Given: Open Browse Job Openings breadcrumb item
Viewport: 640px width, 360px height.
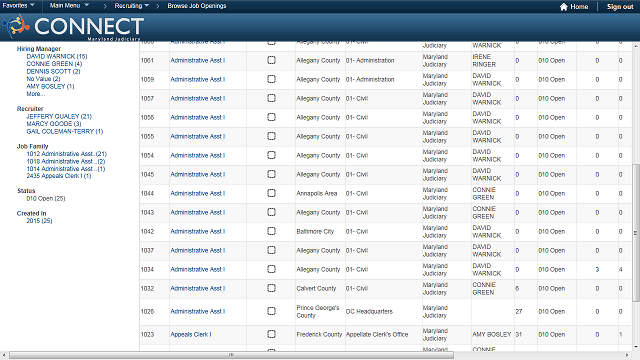Looking at the screenshot, I should [197, 6].
